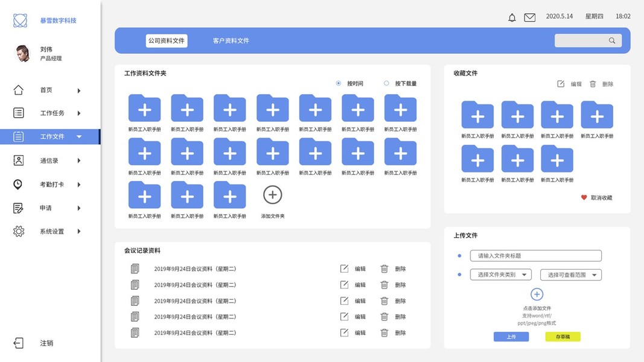The width and height of the screenshot is (644, 362).
Task: Click 删除 for the fourth meeting record
Action: [400, 317]
